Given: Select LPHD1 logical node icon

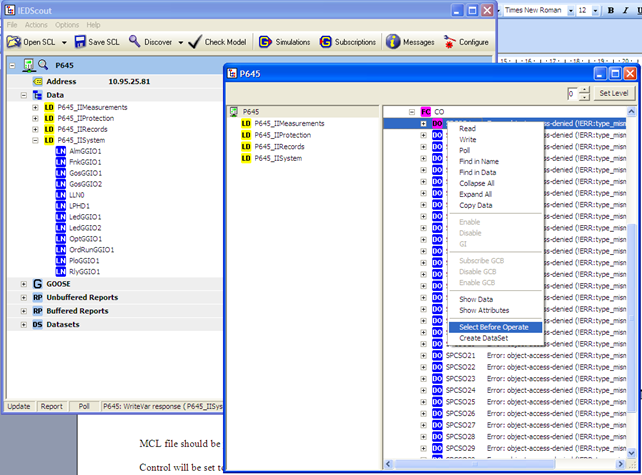Looking at the screenshot, I should pyautogui.click(x=61, y=206).
